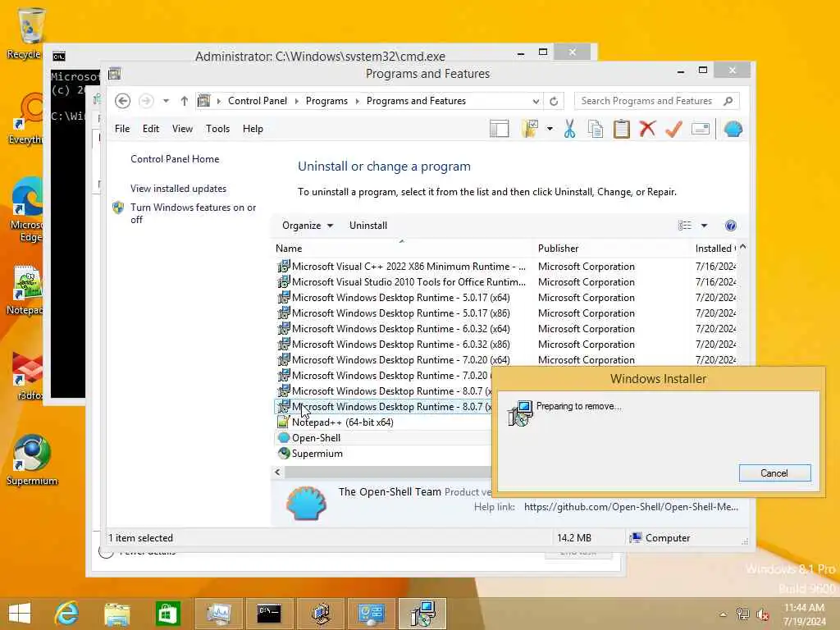840x630 pixels.
Task: Expand the view options dropdown arrow
Action: [x=704, y=226]
